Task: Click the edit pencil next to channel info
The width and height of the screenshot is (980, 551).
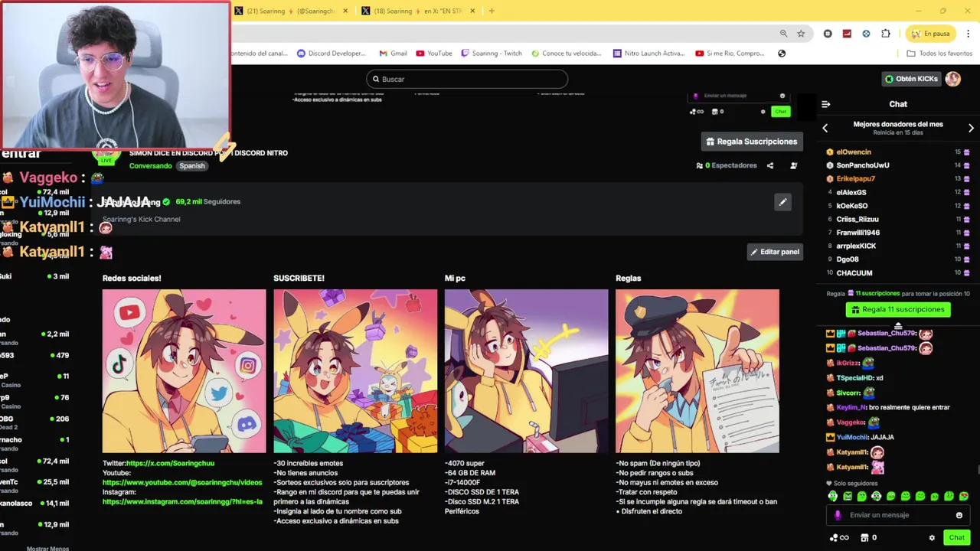Action: pyautogui.click(x=782, y=202)
